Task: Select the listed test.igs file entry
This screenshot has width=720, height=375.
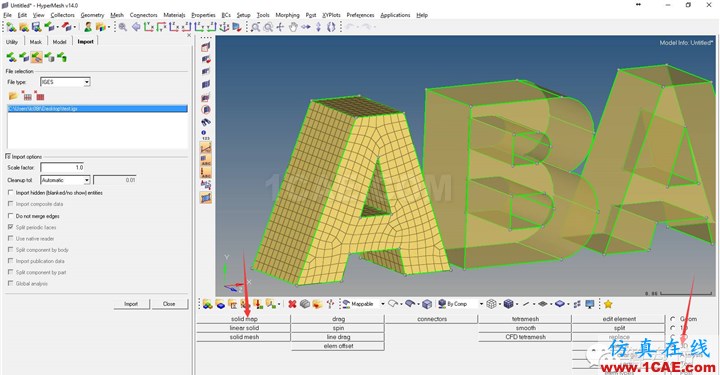Action: click(97, 109)
